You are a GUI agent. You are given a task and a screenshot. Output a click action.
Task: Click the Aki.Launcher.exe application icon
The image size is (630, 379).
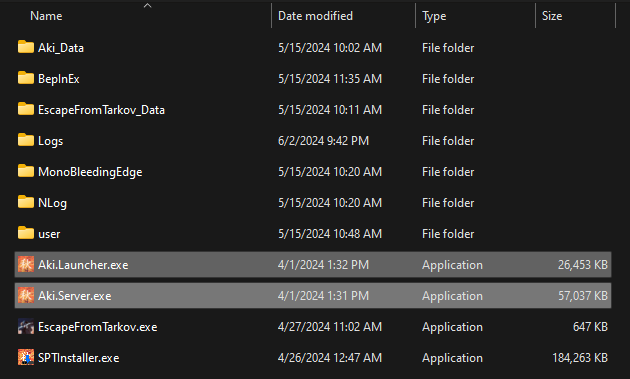pyautogui.click(x=26, y=264)
